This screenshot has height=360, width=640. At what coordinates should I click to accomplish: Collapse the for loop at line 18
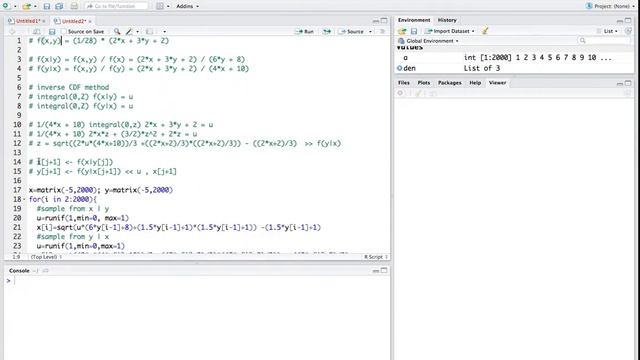24,200
